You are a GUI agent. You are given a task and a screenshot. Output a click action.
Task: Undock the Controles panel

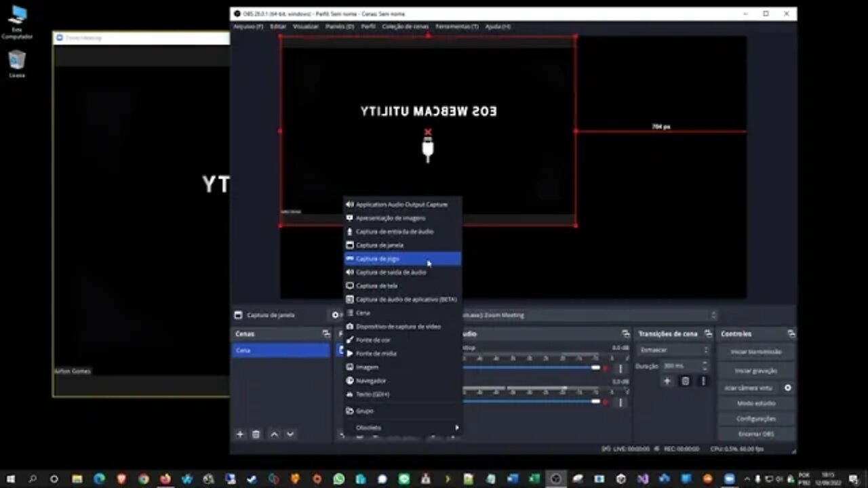791,334
